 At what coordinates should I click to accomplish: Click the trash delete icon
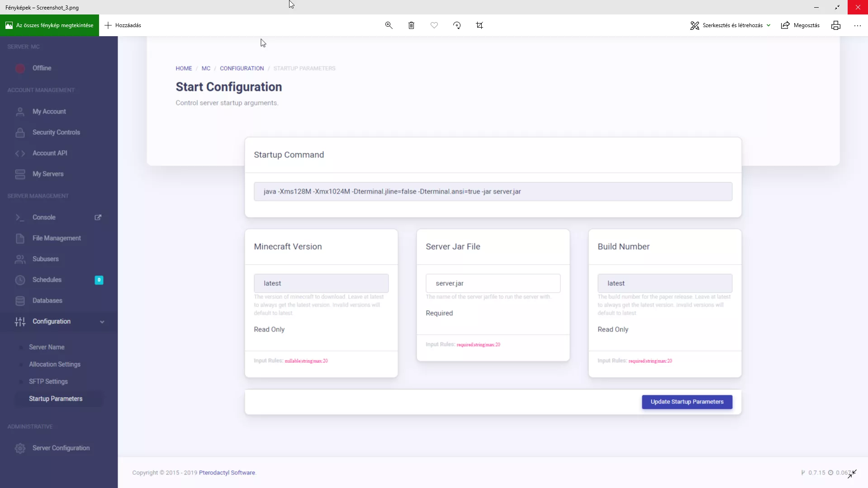(411, 25)
